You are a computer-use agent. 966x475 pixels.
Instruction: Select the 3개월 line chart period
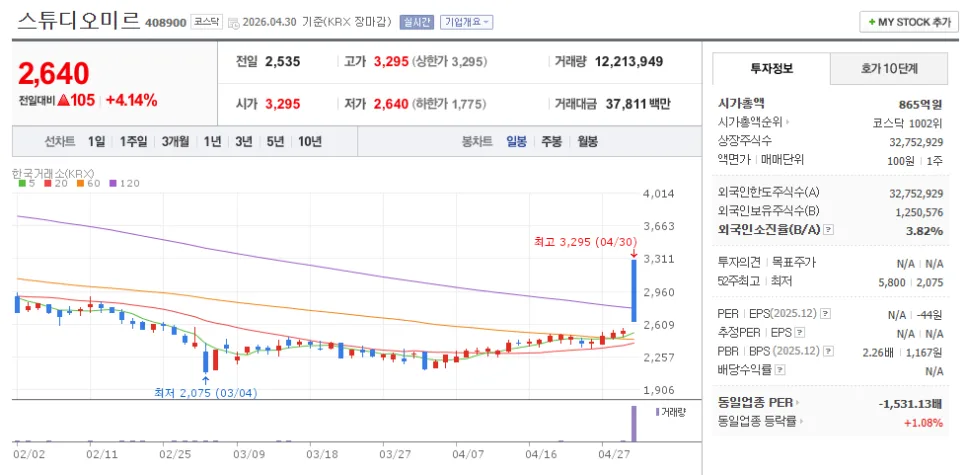[176, 141]
